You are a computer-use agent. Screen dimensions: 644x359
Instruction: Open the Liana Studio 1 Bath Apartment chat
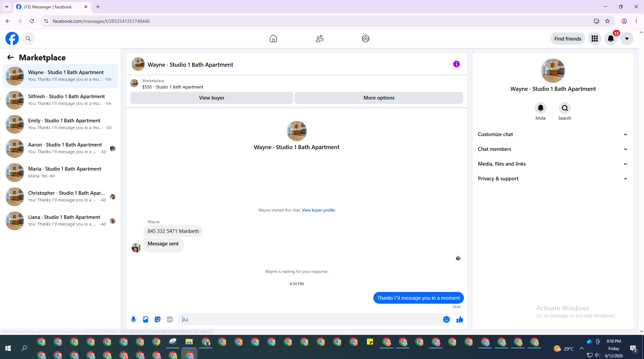(x=60, y=221)
